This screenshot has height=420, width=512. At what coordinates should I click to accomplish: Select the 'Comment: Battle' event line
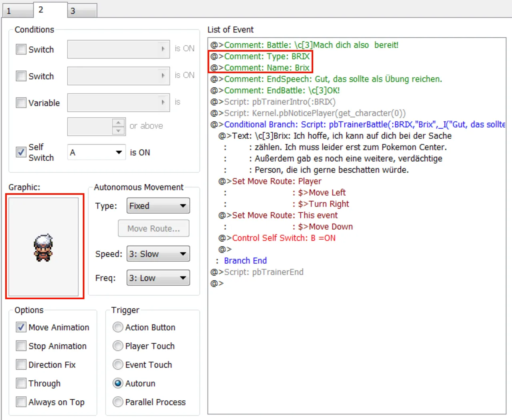(x=304, y=45)
